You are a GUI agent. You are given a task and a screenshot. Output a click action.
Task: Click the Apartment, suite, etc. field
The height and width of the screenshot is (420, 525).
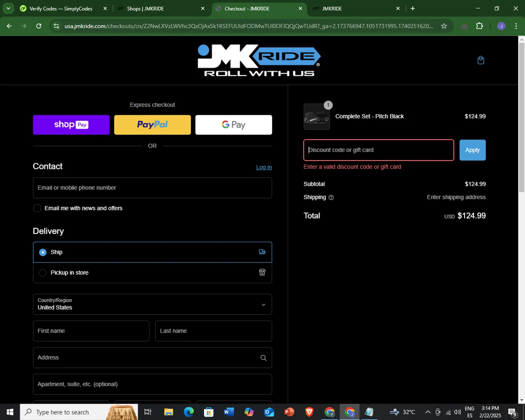tap(152, 384)
